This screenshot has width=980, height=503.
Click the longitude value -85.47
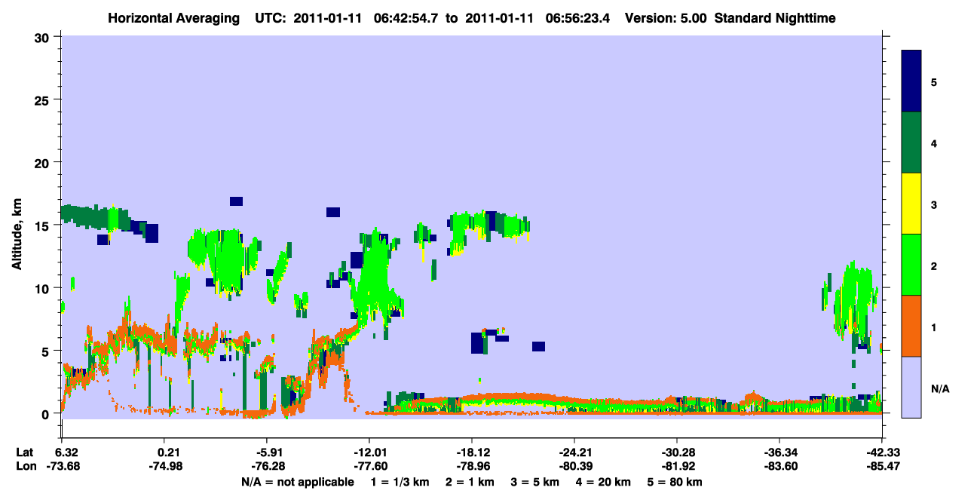(882, 466)
